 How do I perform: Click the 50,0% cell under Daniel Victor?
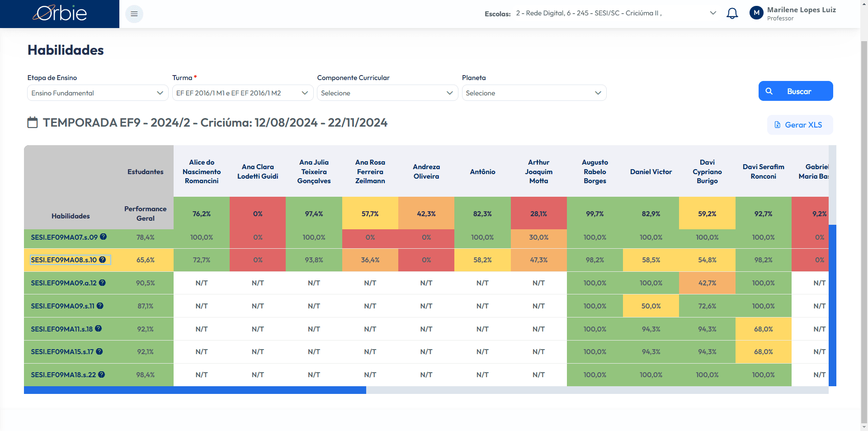651,306
